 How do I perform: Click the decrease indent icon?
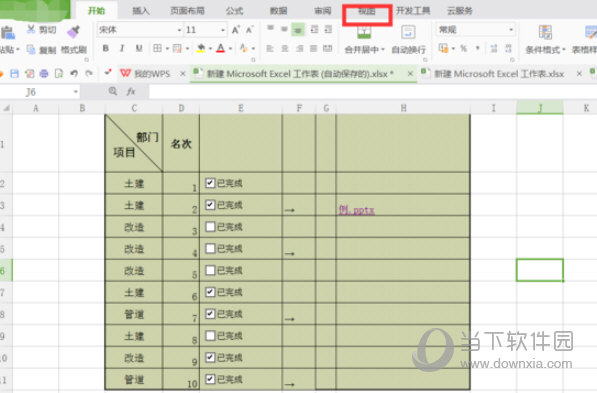pos(314,29)
